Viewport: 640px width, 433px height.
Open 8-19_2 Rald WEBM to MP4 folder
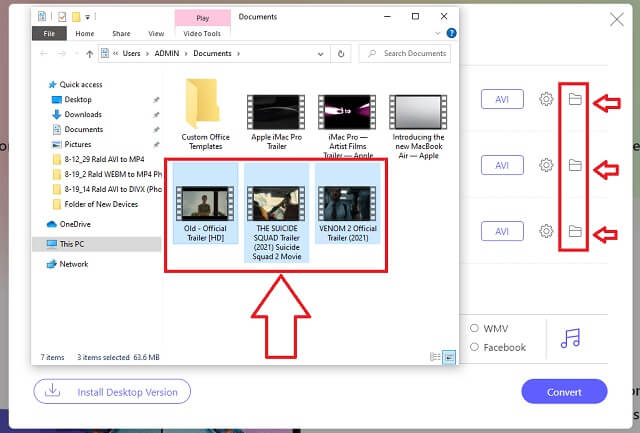107,174
